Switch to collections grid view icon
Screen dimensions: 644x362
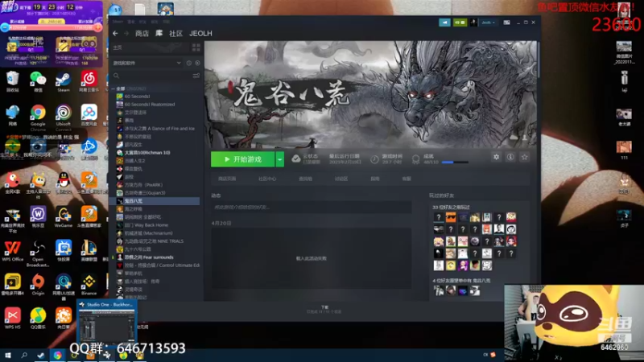[196, 47]
